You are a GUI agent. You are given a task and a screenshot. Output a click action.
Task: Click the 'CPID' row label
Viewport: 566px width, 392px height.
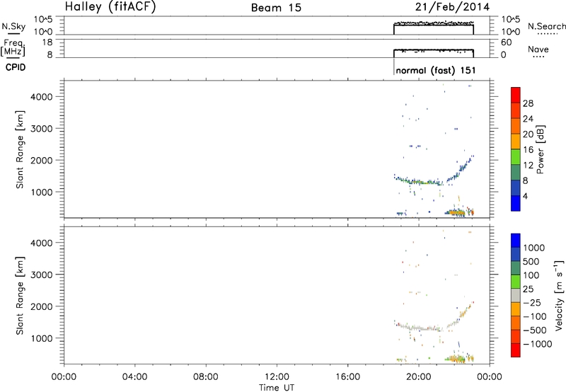[x=16, y=67]
